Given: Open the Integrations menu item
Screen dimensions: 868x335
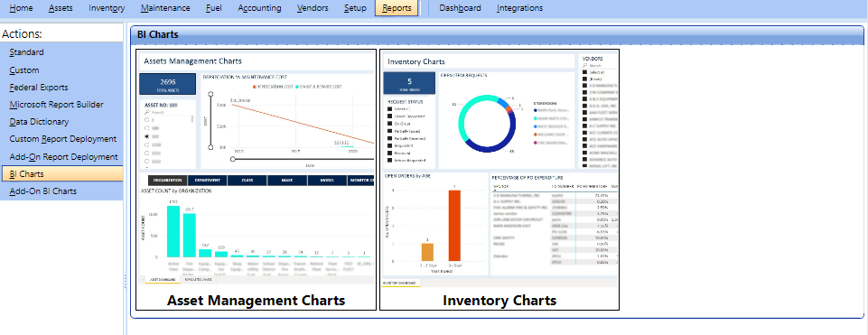Looking at the screenshot, I should click(519, 8).
